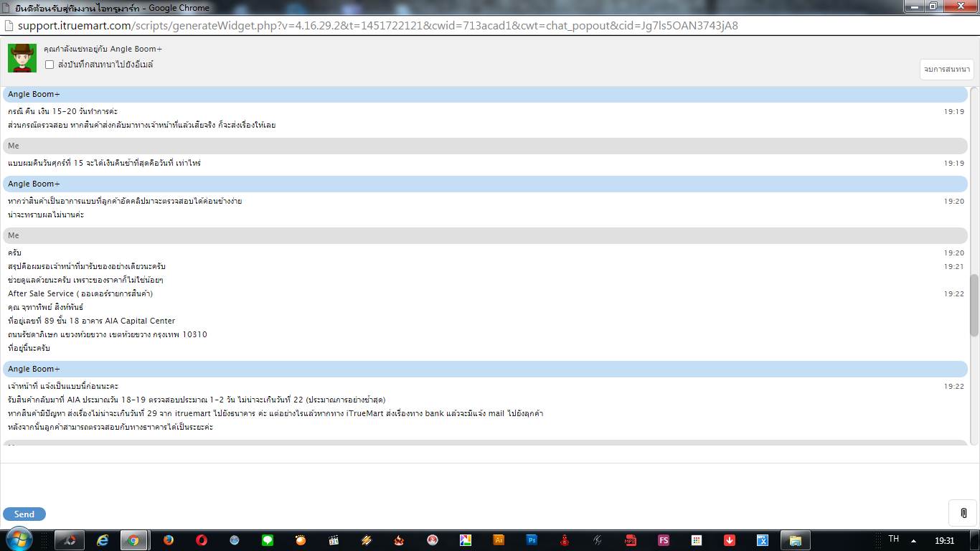Open the Windows Start menu
980x551 pixels.
19,540
